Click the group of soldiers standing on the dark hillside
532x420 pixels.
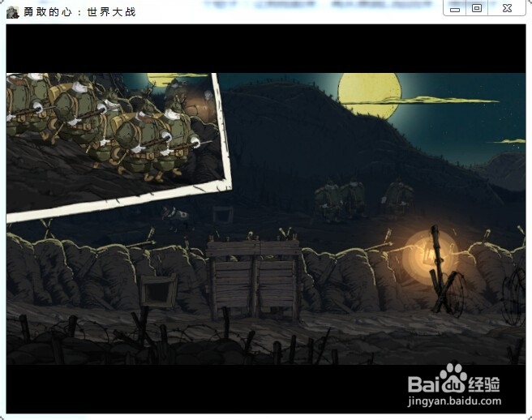(x=363, y=199)
